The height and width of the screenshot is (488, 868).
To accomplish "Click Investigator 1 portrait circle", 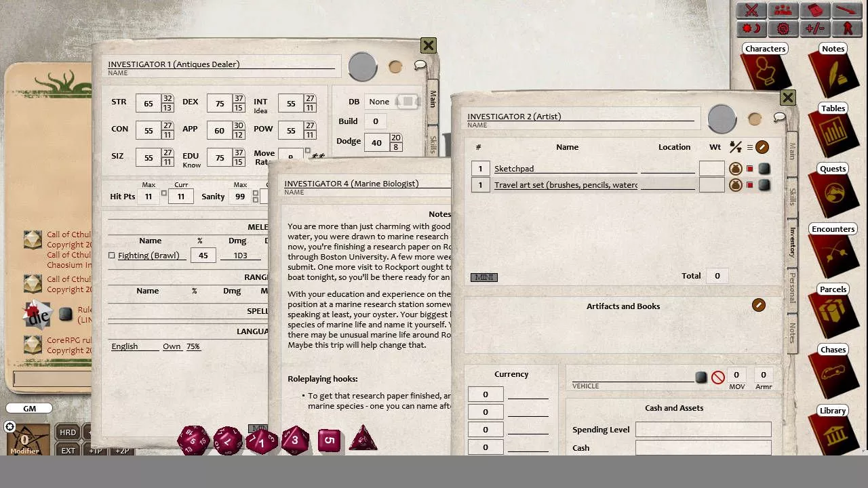I will (363, 66).
